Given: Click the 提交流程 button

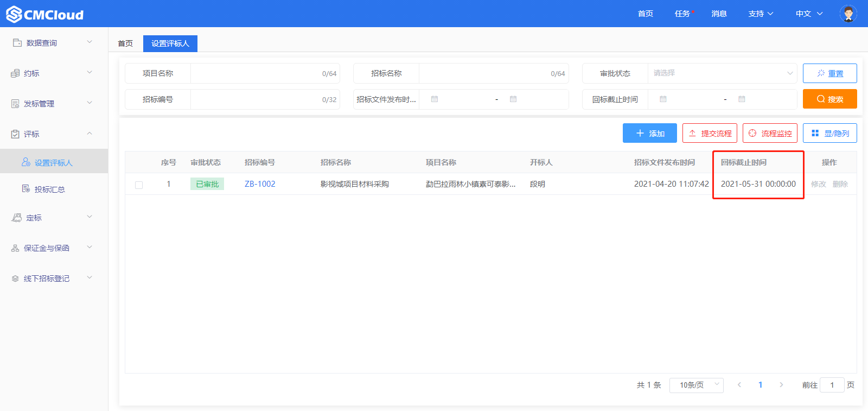Looking at the screenshot, I should click(710, 133).
